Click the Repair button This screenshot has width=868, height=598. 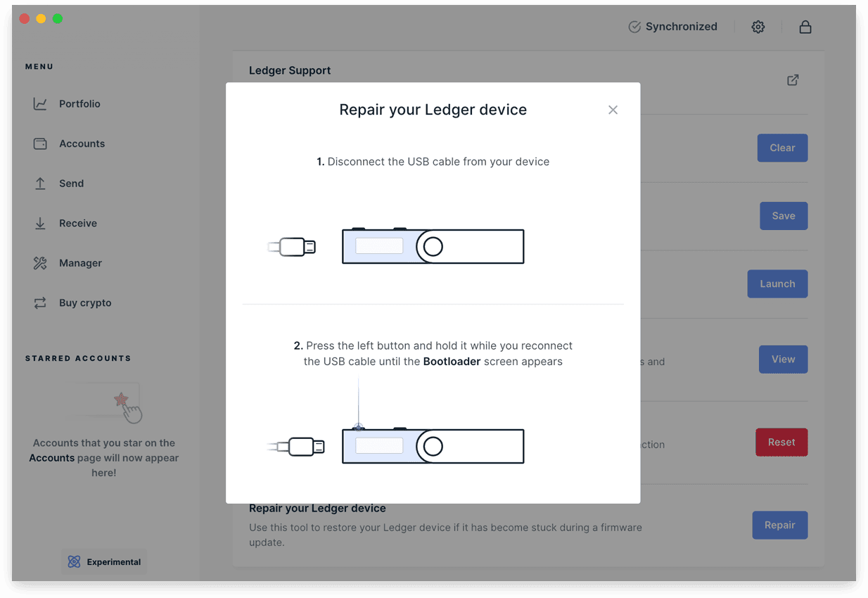pyautogui.click(x=779, y=525)
